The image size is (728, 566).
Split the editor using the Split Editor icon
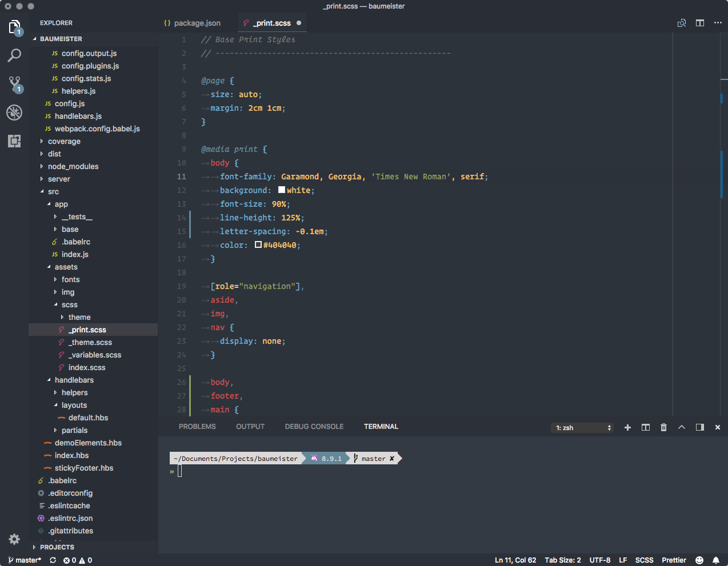(x=699, y=23)
